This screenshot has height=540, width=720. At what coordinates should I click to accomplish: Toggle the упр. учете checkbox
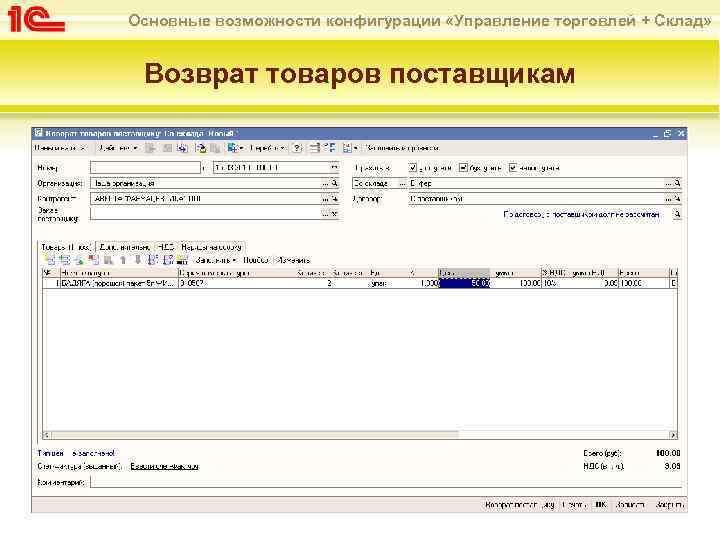tap(413, 168)
